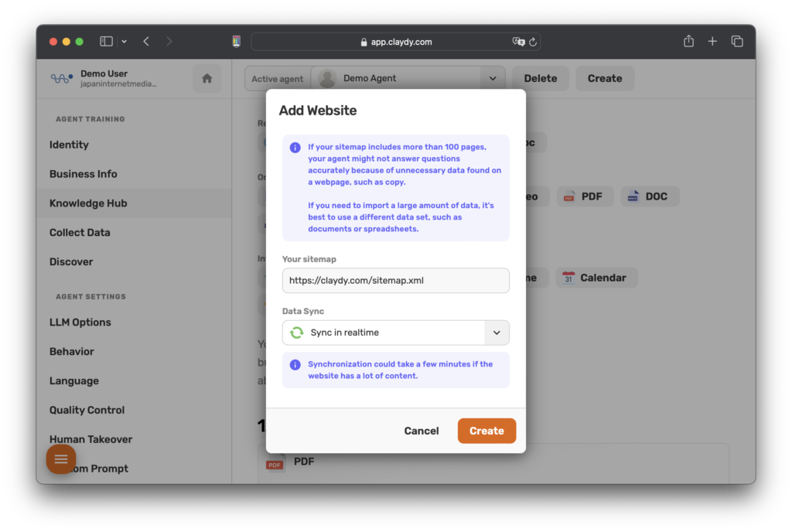Cancel the Add Website dialog

[x=422, y=431]
